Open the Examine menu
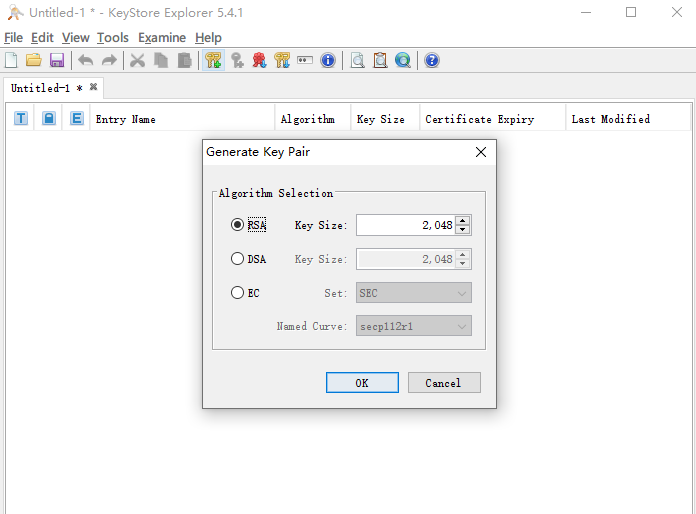The width and height of the screenshot is (696, 514). (162, 38)
